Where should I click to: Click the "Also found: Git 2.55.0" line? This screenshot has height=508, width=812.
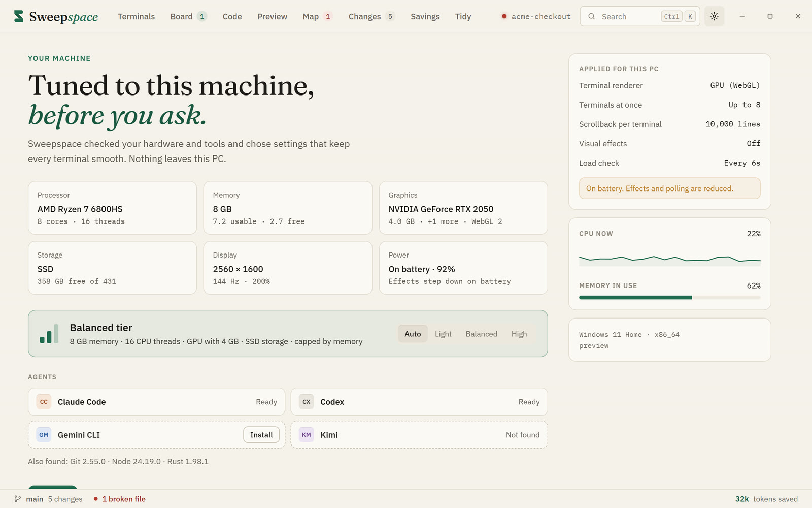(118, 461)
